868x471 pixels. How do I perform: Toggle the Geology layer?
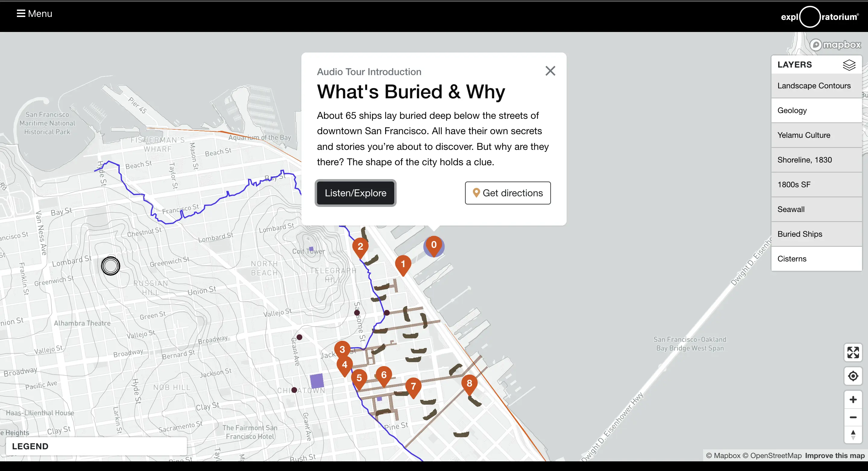(816, 110)
